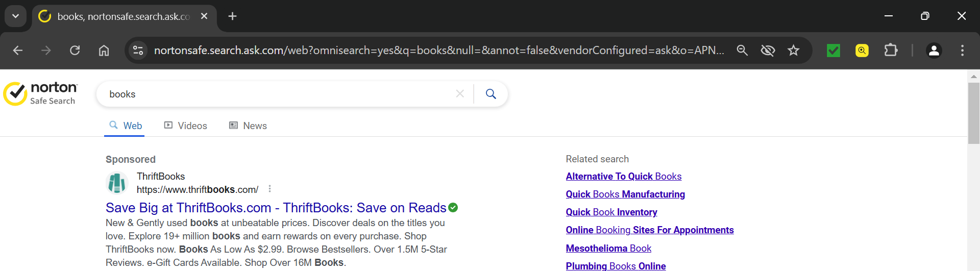Open the ThriftBooks ad options menu
The height and width of the screenshot is (271, 980).
270,189
